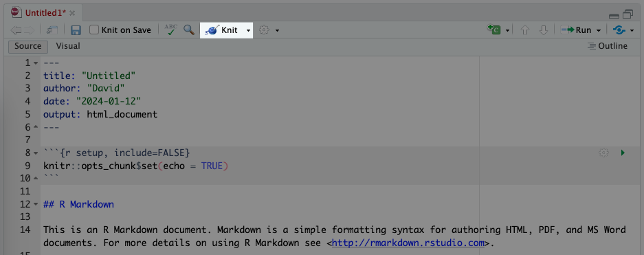Image resolution: width=644 pixels, height=255 pixels.
Task: Click the publish document icon
Action: 619,30
